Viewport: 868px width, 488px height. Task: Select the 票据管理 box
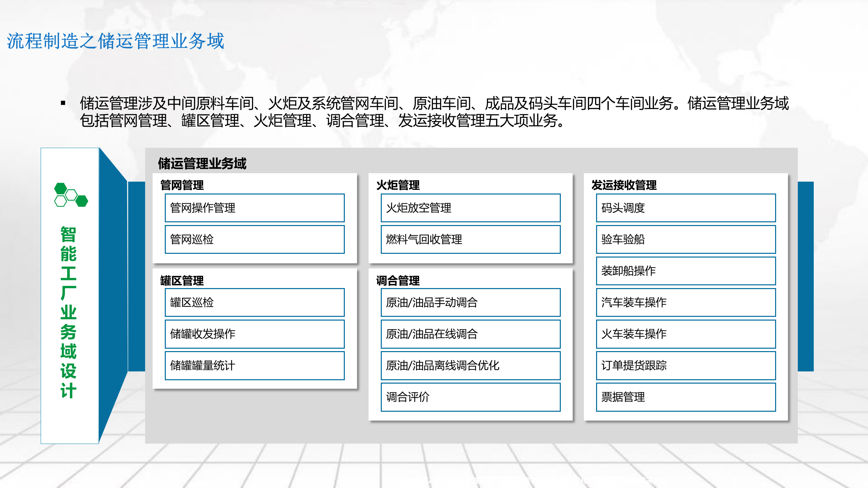point(686,397)
